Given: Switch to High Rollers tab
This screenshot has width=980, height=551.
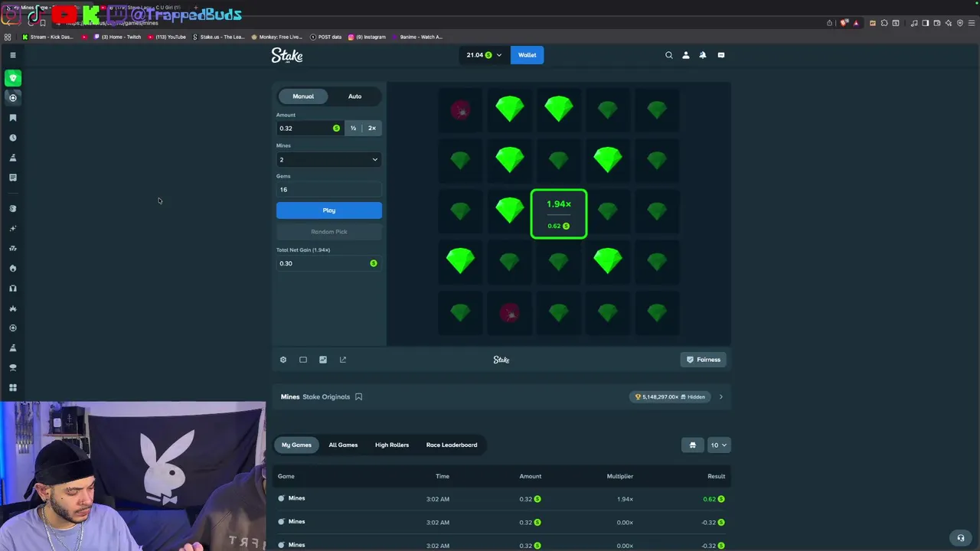Looking at the screenshot, I should [392, 445].
